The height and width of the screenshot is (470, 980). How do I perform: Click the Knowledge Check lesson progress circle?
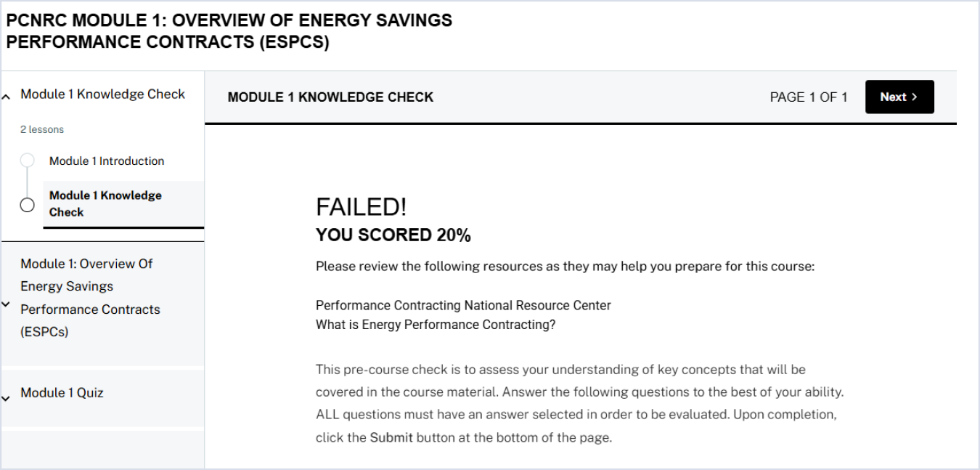tap(27, 205)
